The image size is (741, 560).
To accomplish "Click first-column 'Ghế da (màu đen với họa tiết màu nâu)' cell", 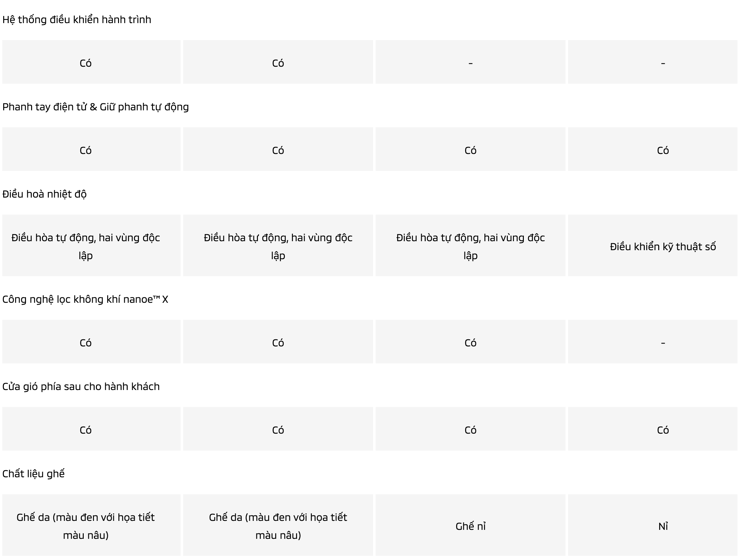I will pyautogui.click(x=86, y=526).
